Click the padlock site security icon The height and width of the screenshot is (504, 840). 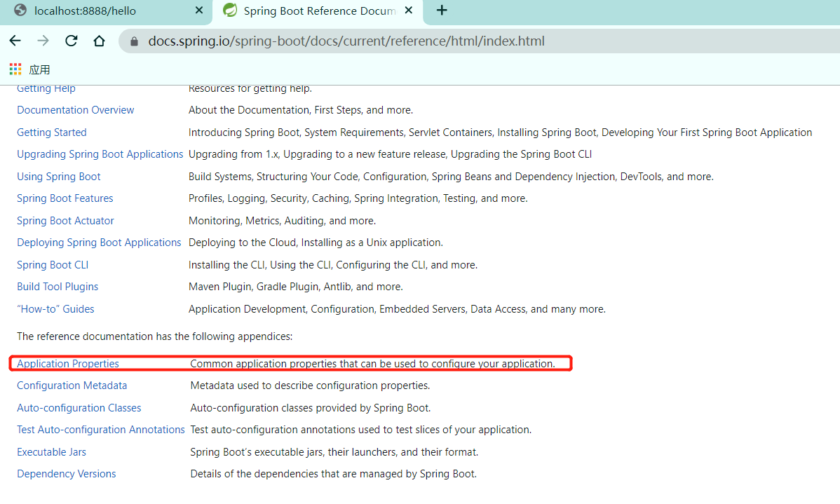pos(134,41)
